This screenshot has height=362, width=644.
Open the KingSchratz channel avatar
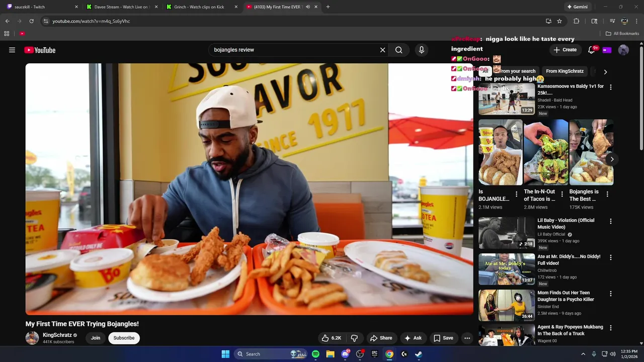click(x=32, y=338)
